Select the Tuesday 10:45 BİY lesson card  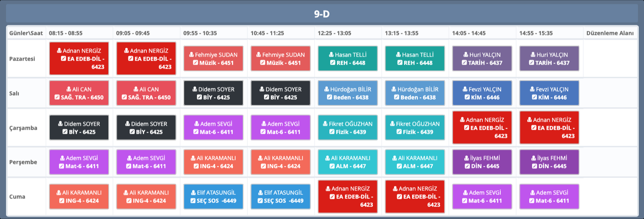click(280, 93)
